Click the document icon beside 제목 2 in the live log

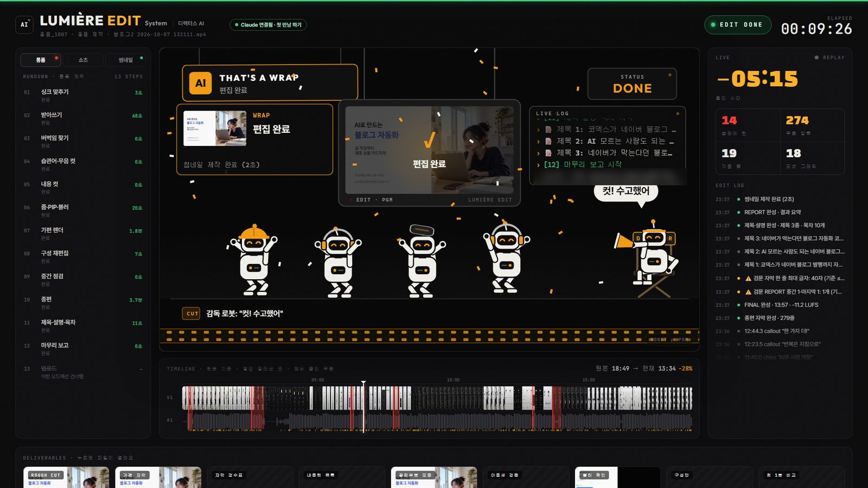[x=548, y=141]
